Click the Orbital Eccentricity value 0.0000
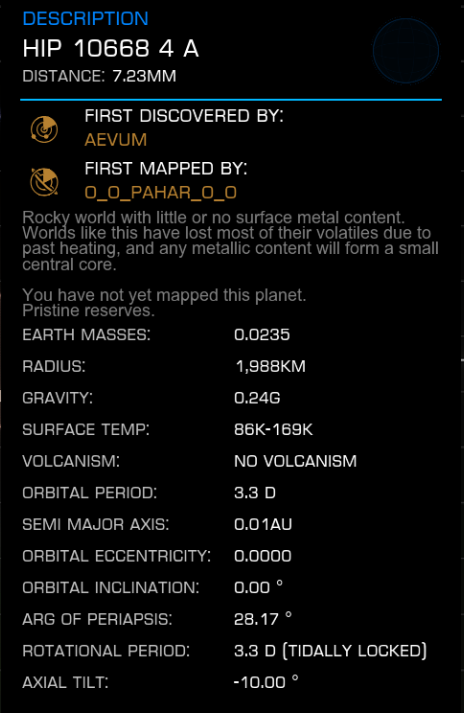 [263, 556]
